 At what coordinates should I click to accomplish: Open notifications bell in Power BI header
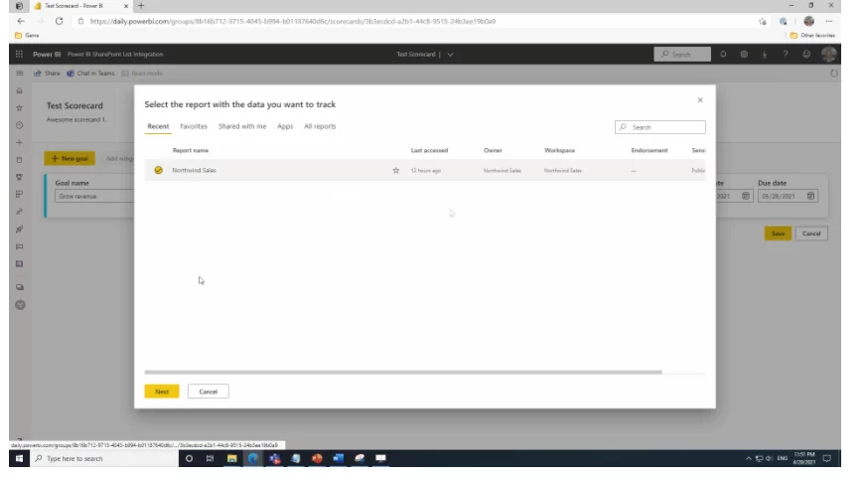click(x=723, y=55)
